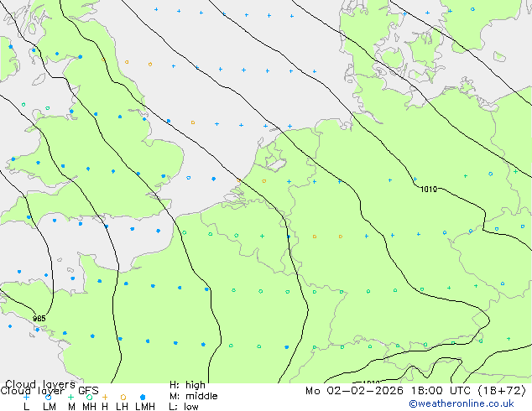This screenshot has width=532, height=411.
Task: Click the blue plus legend symbol above L
Action: [27, 397]
